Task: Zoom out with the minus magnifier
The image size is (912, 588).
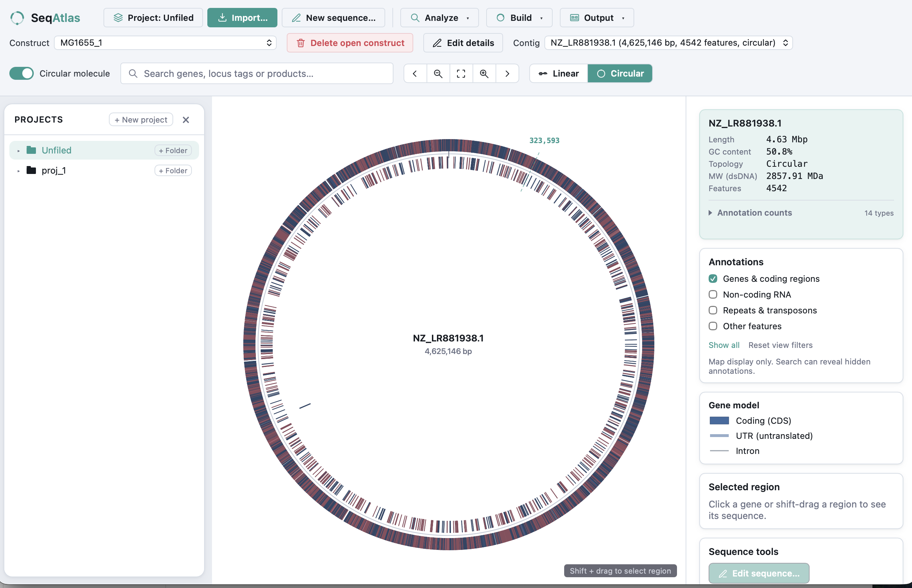Action: pyautogui.click(x=438, y=73)
